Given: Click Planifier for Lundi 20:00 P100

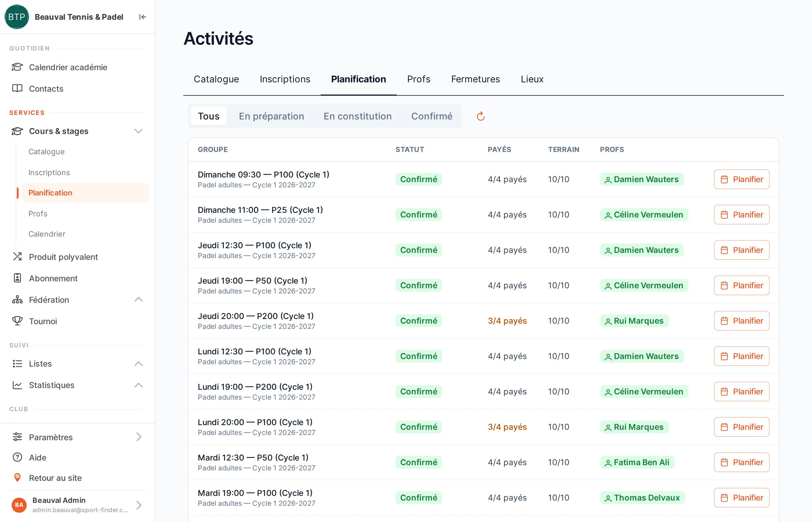Looking at the screenshot, I should click(742, 427).
